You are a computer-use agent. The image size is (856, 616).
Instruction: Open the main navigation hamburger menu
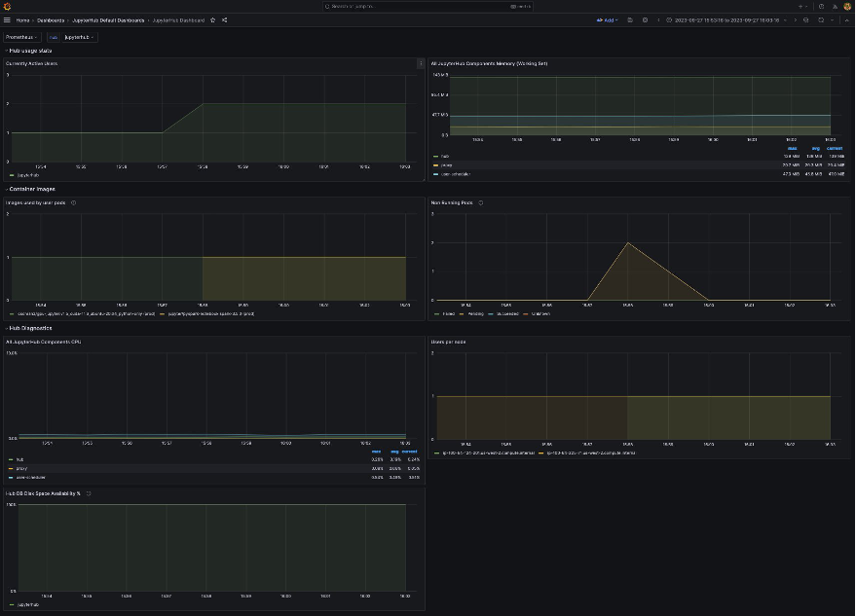tap(6, 19)
